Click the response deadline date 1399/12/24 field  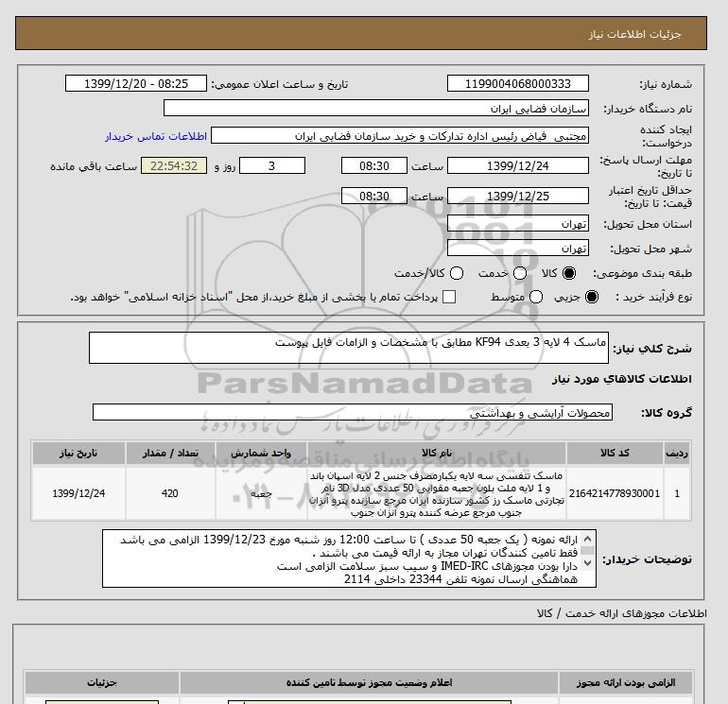[x=518, y=165]
